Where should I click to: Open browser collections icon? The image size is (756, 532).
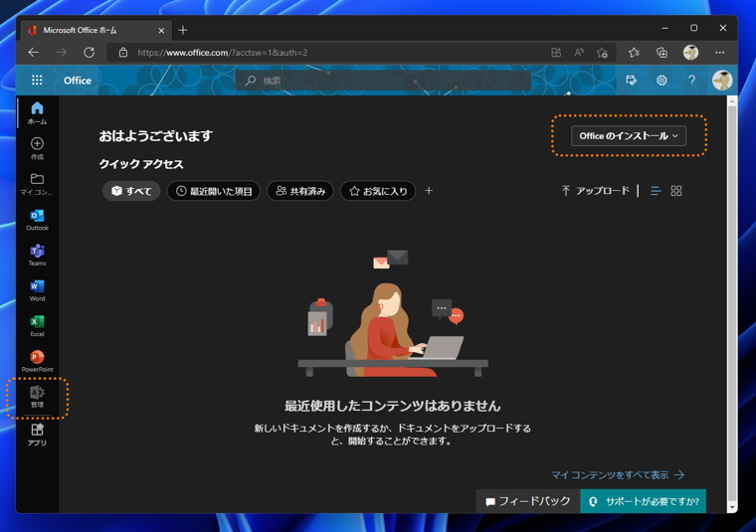click(x=661, y=53)
